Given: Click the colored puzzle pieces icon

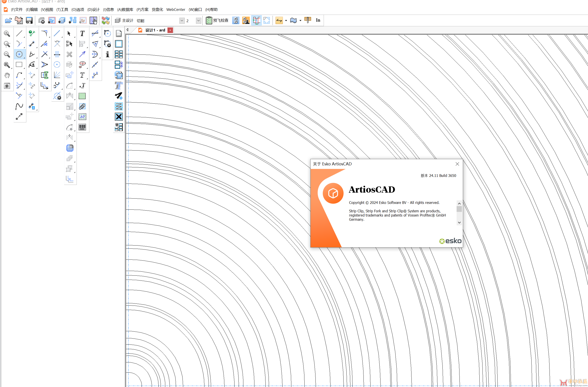Looking at the screenshot, I should tap(106, 21).
